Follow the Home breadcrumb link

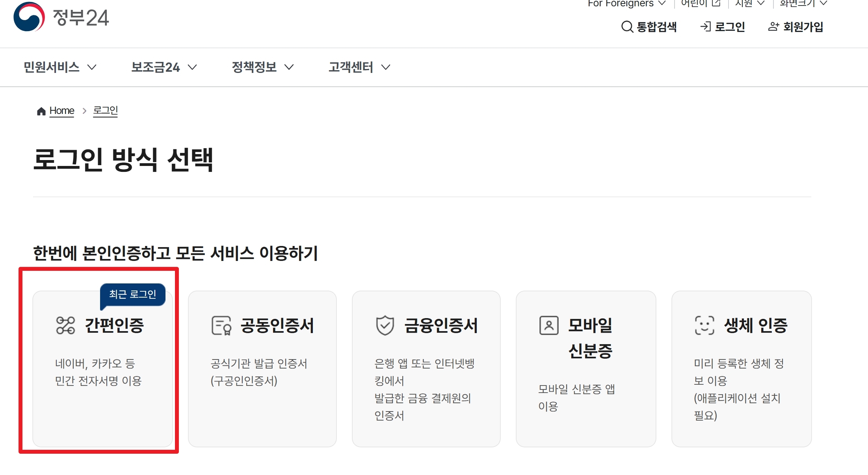[x=62, y=111]
